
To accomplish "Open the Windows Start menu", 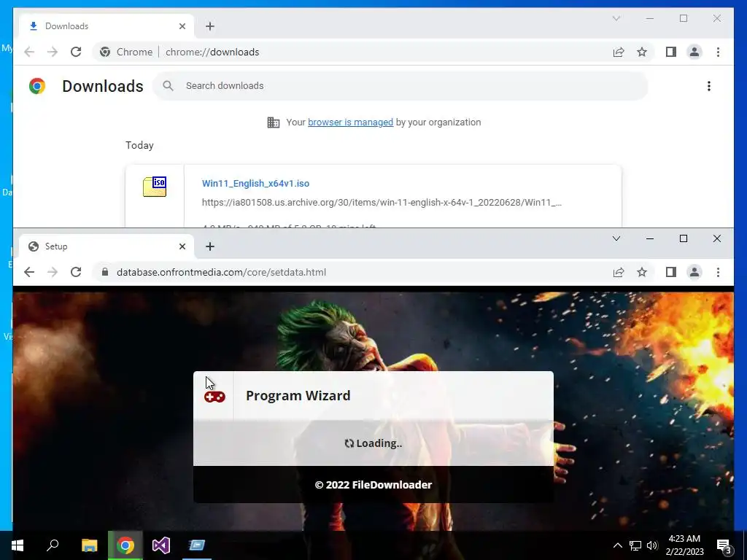I will 18,545.
